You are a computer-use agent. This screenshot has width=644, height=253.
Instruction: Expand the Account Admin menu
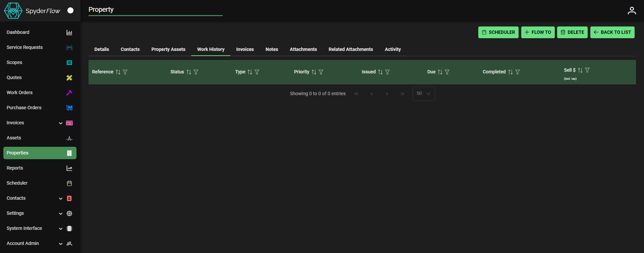tap(61, 244)
